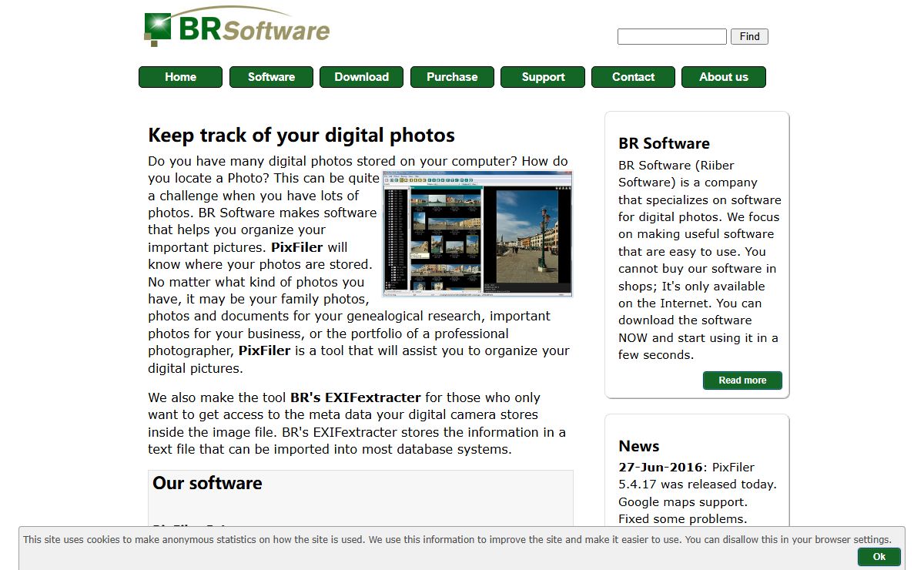The image size is (924, 570).
Task: Open the Purchase menu item
Action: pos(452,77)
